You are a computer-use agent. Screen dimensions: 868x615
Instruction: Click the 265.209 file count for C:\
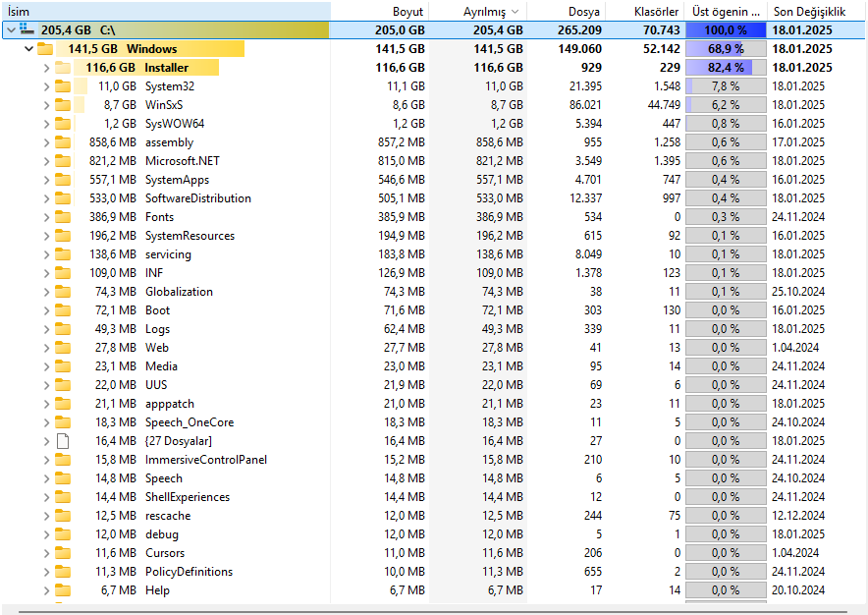[579, 29]
